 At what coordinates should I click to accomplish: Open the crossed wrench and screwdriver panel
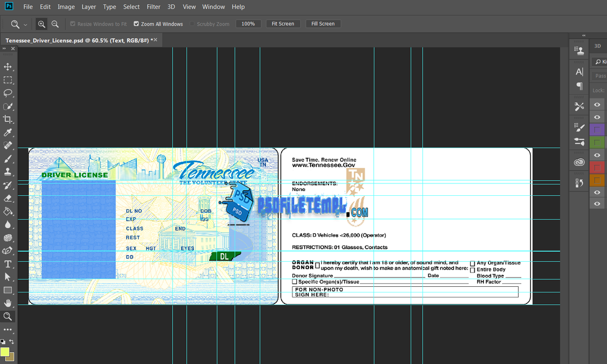coord(579,107)
